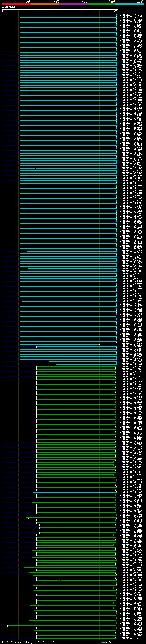Select label UniRef100_A9RDR1

(131, 95)
